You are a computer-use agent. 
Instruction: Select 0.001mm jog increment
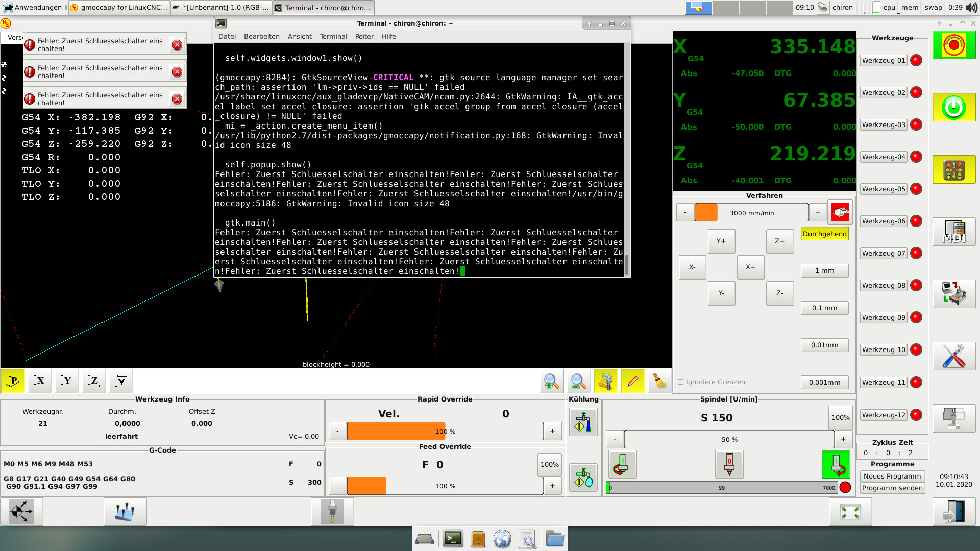click(x=825, y=383)
